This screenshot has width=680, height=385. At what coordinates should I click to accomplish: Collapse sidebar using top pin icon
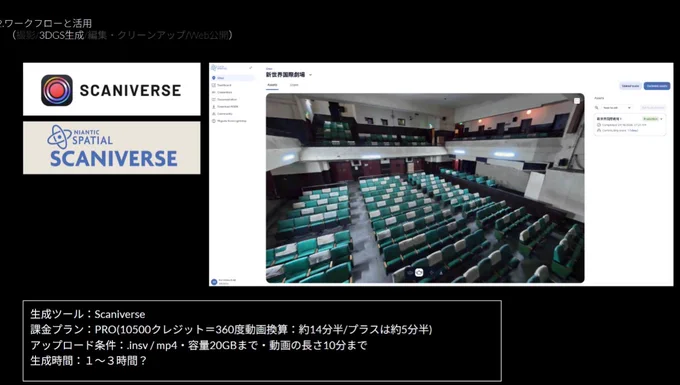pyautogui.click(x=250, y=68)
